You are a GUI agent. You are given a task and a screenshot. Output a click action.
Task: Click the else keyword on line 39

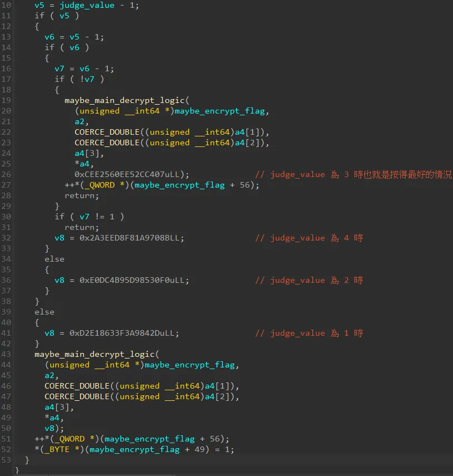[x=45, y=312]
